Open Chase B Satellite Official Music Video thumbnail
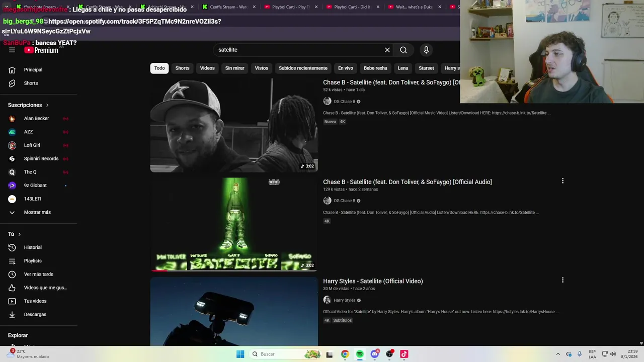 click(x=234, y=125)
